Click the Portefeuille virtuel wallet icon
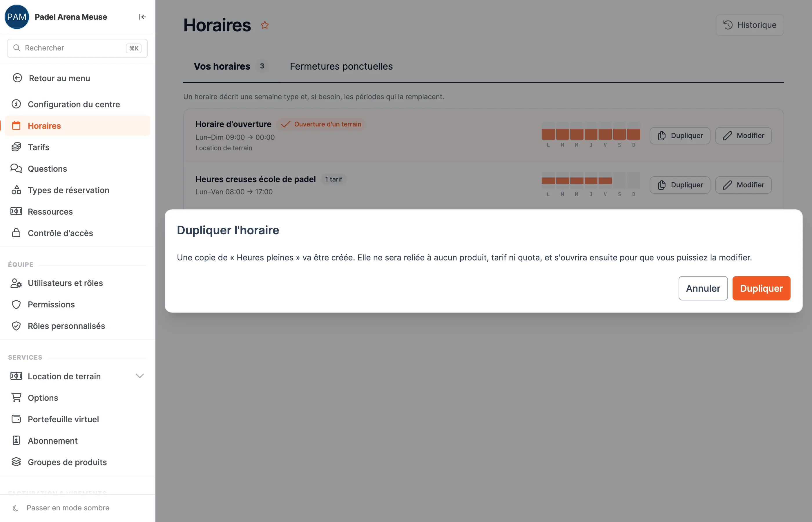 (16, 419)
